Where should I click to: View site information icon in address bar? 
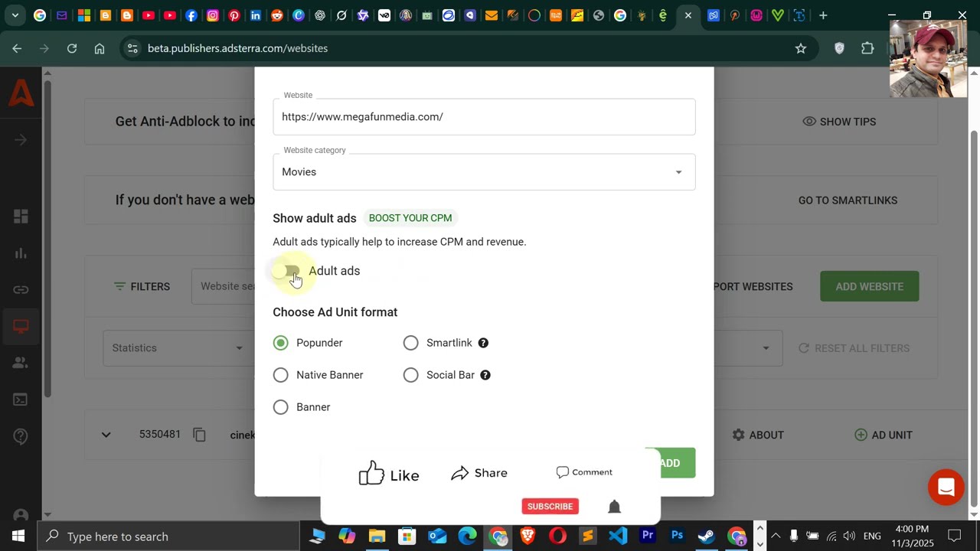(x=132, y=48)
